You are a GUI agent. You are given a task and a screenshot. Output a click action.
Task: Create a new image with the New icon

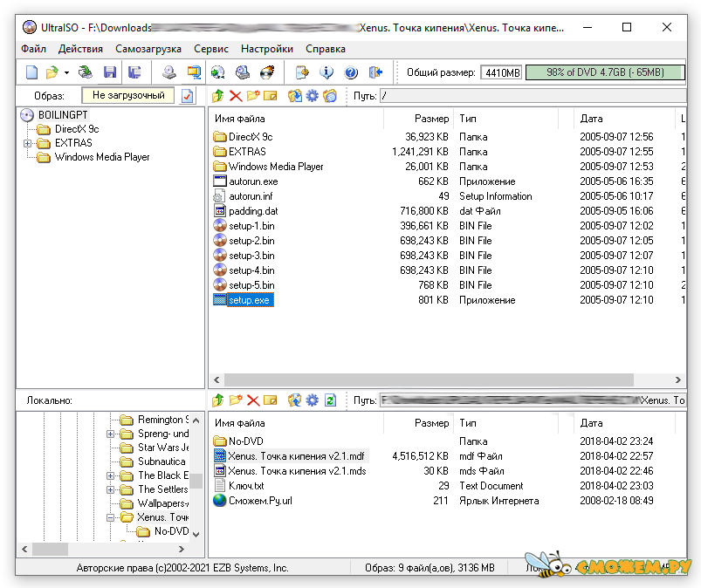31,72
